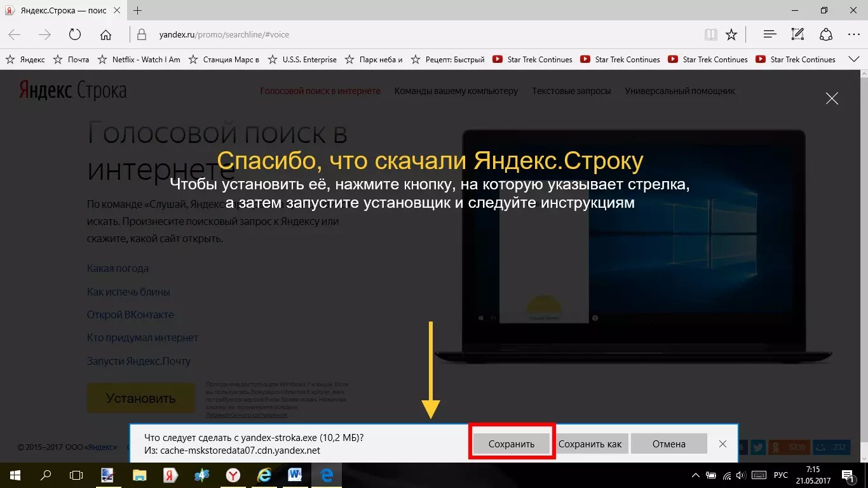Image resolution: width=868 pixels, height=488 pixels.
Task: Expand favorites bar overflow chevron
Action: (855, 59)
